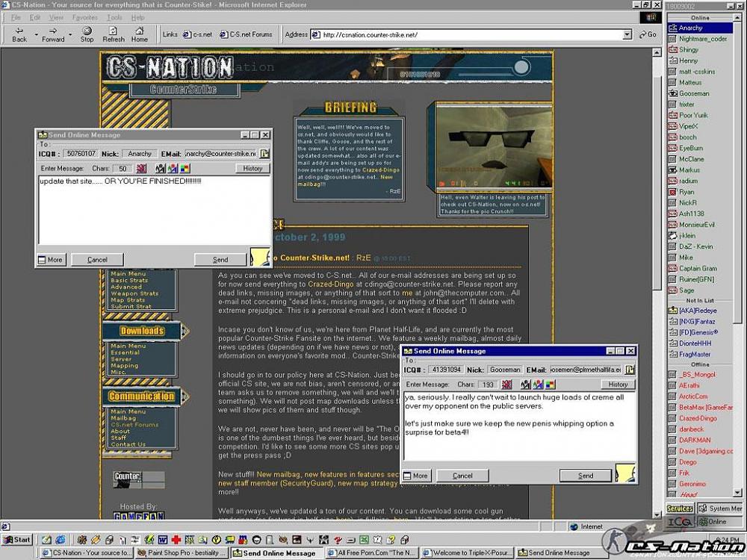Switch to CS-Nation taskbar button
The image size is (747, 560).
(x=86, y=553)
